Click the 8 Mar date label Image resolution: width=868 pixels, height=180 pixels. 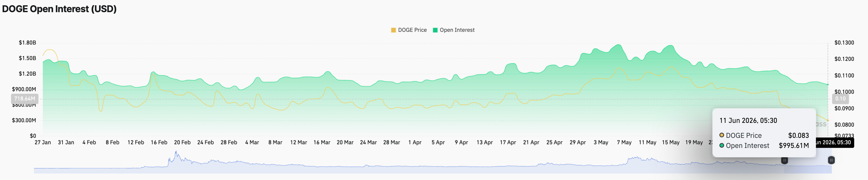pos(275,142)
